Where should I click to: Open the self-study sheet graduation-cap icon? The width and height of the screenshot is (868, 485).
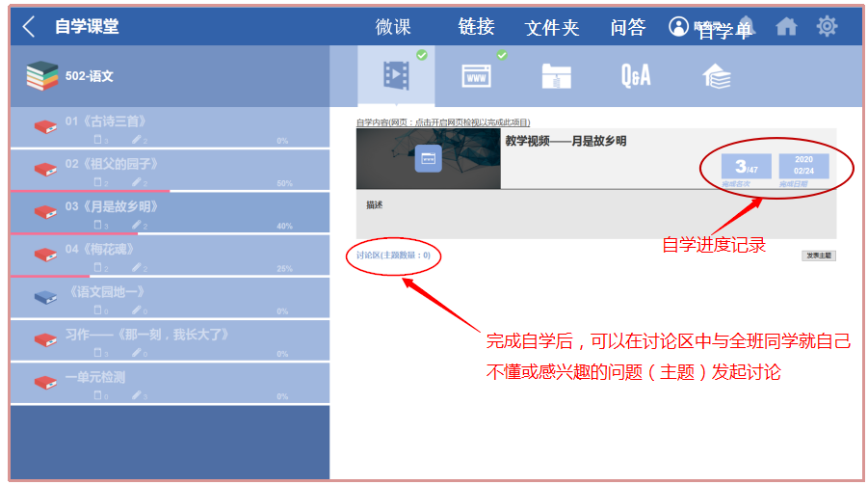click(716, 75)
